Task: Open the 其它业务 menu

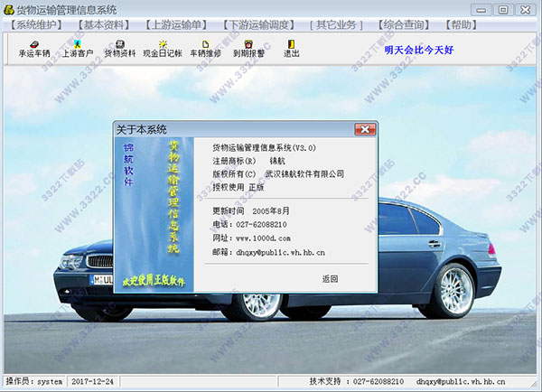Action: [336, 25]
